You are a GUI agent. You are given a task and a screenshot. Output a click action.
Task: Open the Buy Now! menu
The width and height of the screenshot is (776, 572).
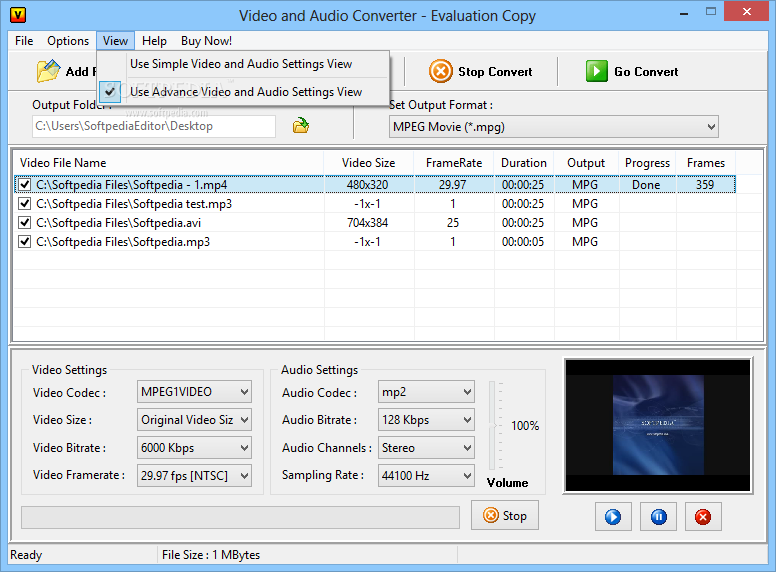[206, 41]
